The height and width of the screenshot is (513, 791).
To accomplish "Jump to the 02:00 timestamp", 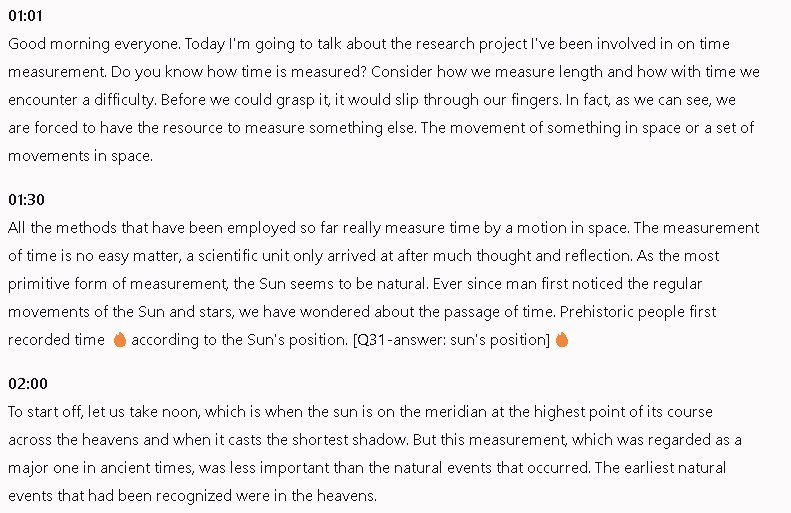I will coord(28,384).
